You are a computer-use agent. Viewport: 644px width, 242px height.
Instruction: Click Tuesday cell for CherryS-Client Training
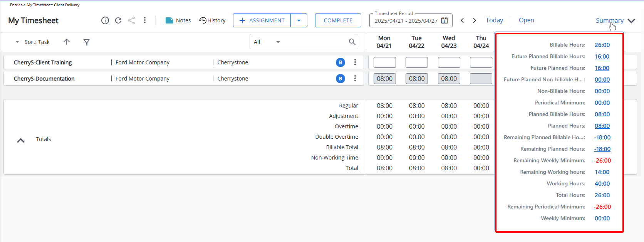click(417, 62)
